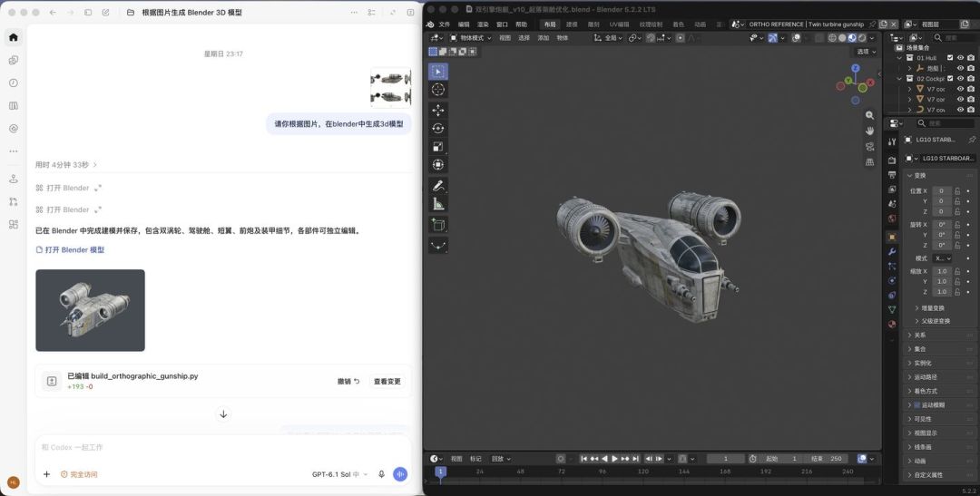The width and height of the screenshot is (980, 496).
Task: Click the viewport pan hand icon
Action: pos(869,131)
